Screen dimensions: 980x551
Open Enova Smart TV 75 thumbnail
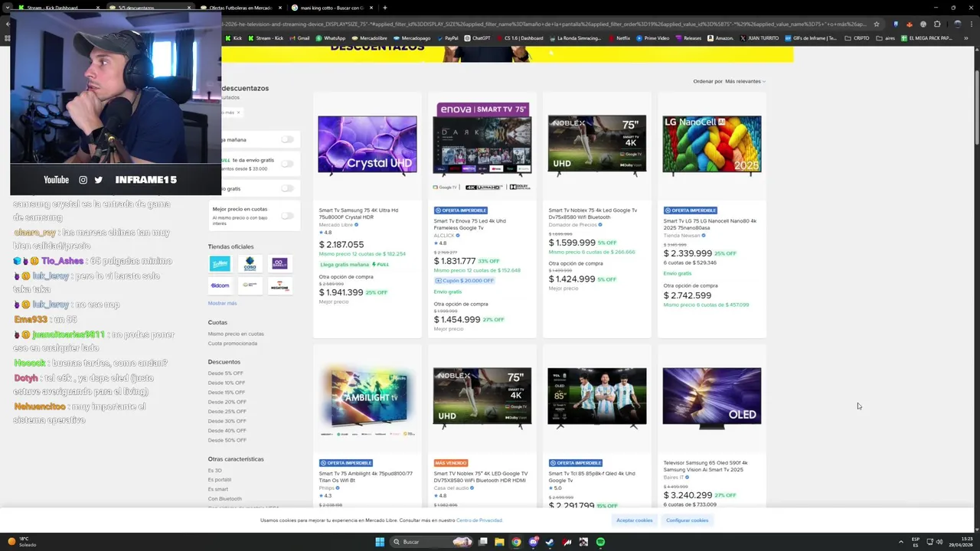pyautogui.click(x=482, y=147)
